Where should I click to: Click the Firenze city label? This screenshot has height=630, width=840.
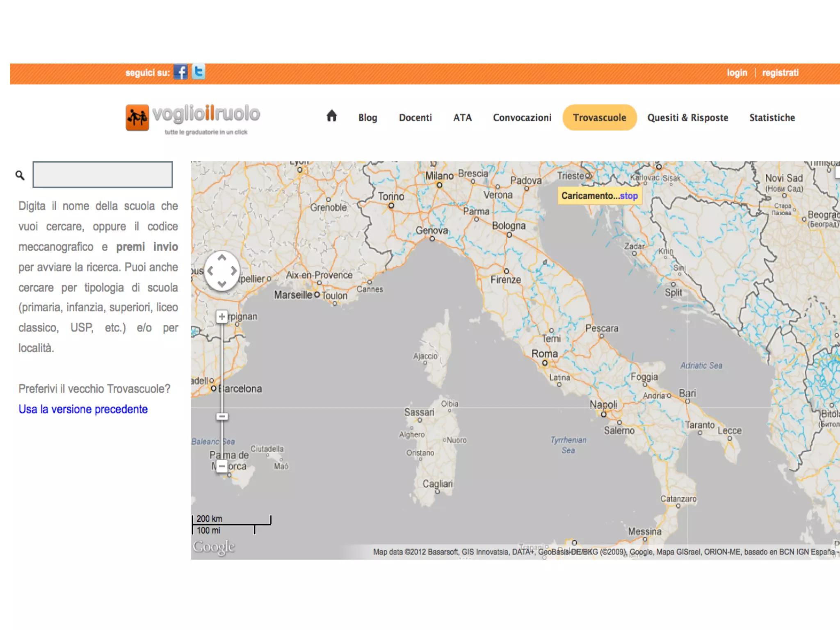506,280
